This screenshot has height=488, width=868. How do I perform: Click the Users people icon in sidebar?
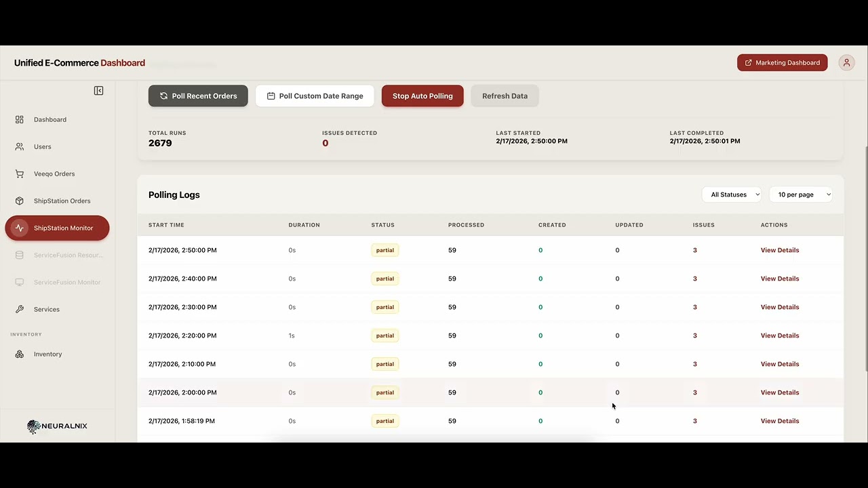[x=20, y=146]
